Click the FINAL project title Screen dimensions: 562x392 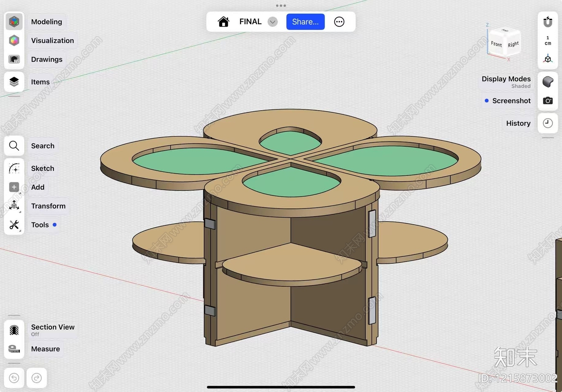click(250, 22)
